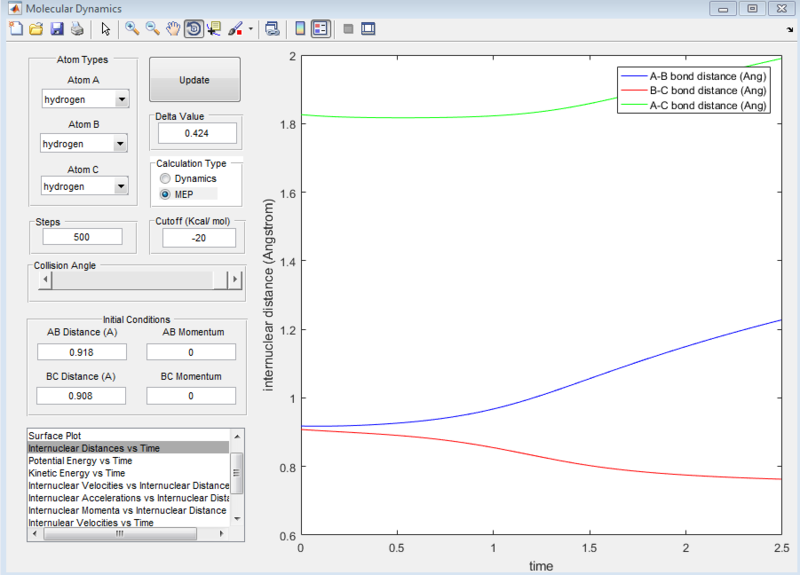Open file with the folder icon
The width and height of the screenshot is (800, 575).
click(x=36, y=29)
